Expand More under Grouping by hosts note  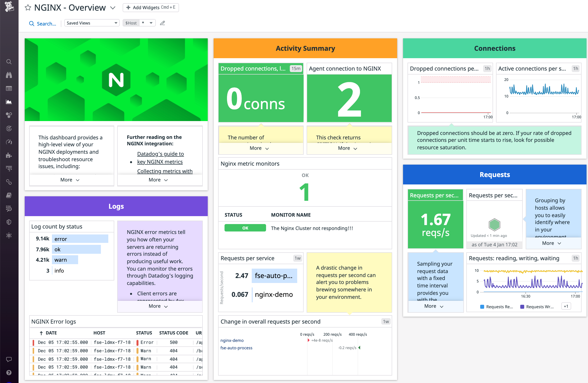(x=552, y=243)
